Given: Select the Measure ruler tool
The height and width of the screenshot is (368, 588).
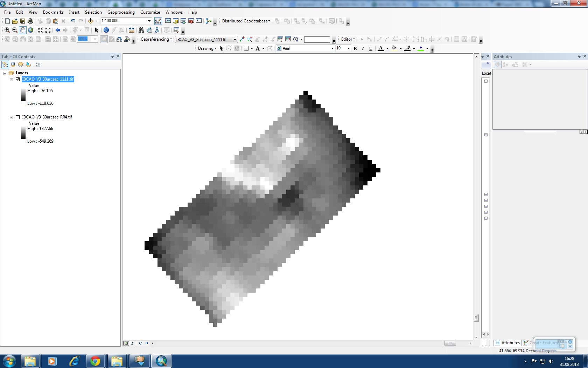Looking at the screenshot, I should 132,30.
